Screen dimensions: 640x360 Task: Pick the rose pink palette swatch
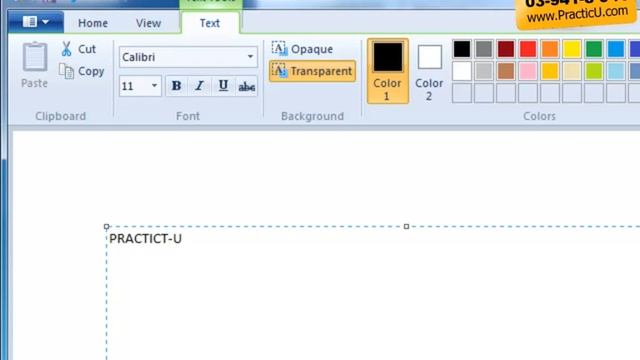point(528,71)
